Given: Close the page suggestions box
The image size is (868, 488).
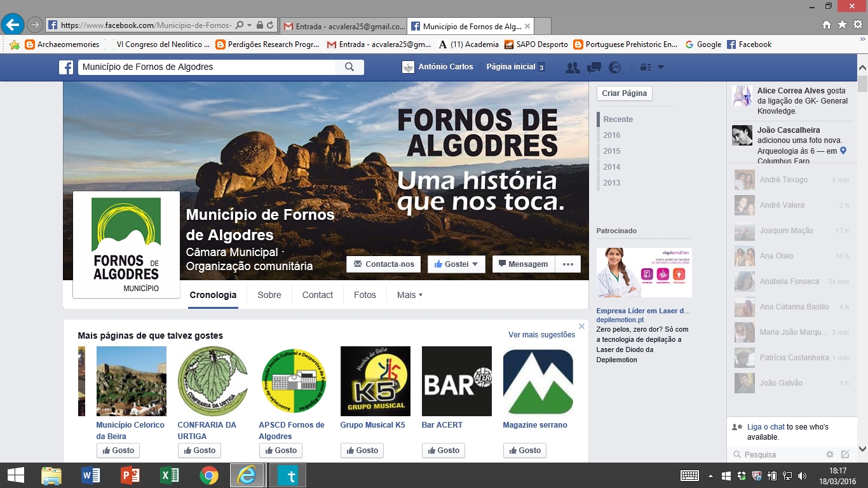Looking at the screenshot, I should coord(581,327).
